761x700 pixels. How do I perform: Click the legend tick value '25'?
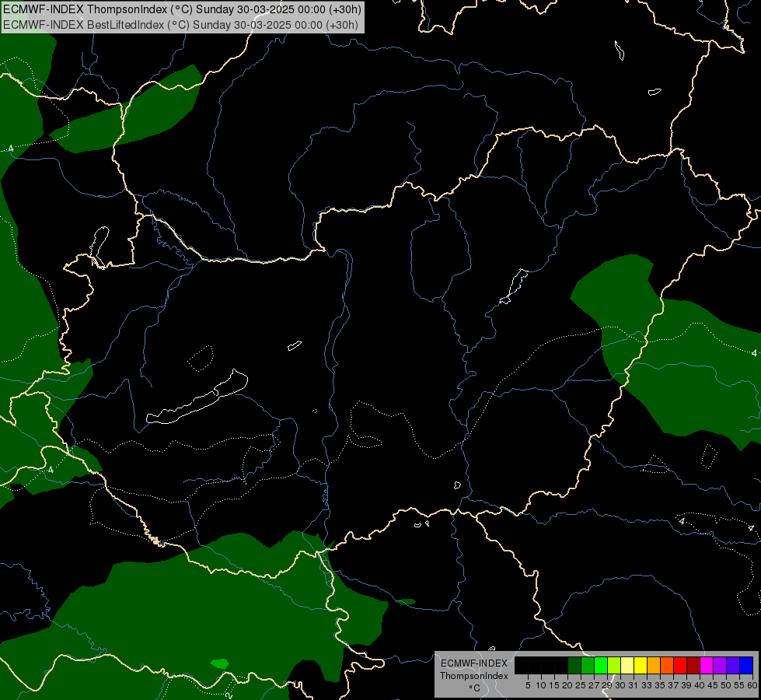pyautogui.click(x=581, y=685)
